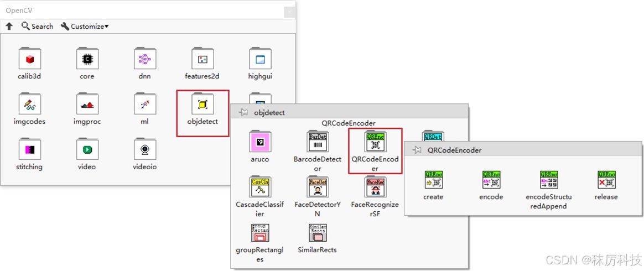Screen dimensions: 644x271
Task: Pin the QRCodeEncoder palette open
Action: tap(417, 150)
